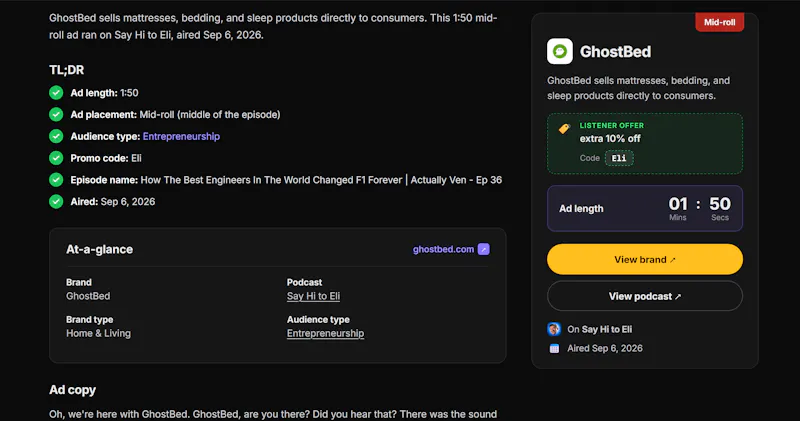Click the 'Aired Sep 6, 2026' sidebar text
This screenshot has height=421, width=800.
[x=605, y=349]
